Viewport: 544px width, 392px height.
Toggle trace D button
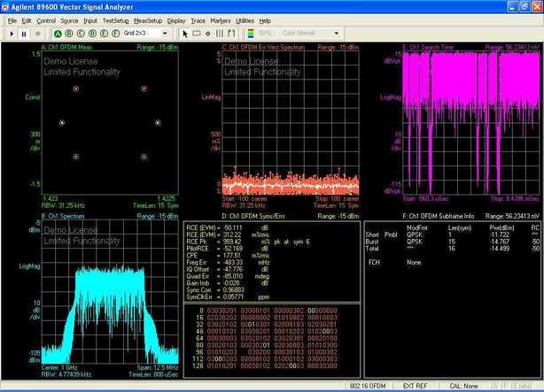(x=92, y=34)
